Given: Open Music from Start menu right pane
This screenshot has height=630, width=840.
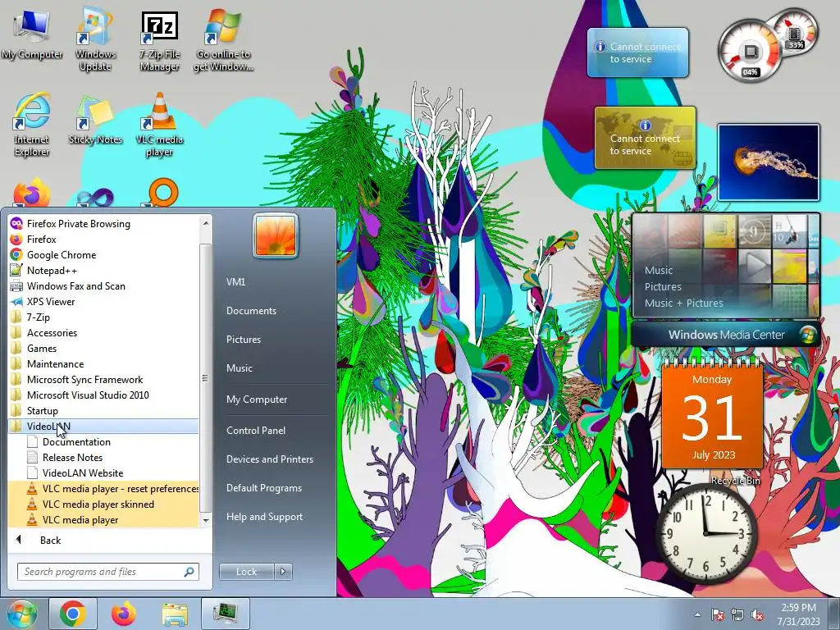Looking at the screenshot, I should [x=240, y=368].
